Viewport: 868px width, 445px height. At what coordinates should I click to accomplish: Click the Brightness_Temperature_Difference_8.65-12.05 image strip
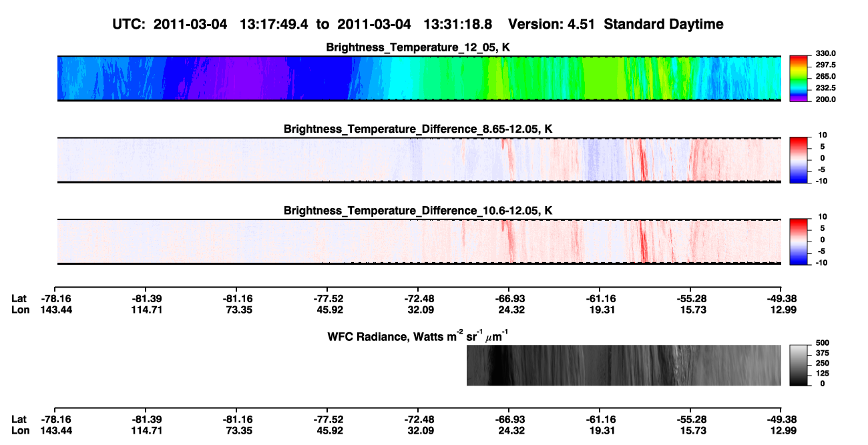(x=419, y=159)
